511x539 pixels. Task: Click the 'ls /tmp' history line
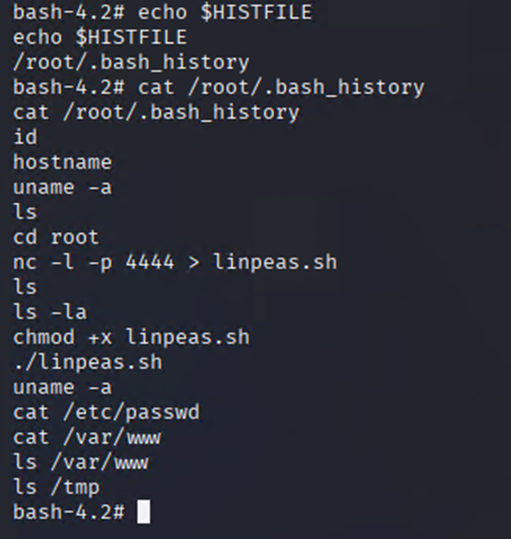click(x=56, y=487)
